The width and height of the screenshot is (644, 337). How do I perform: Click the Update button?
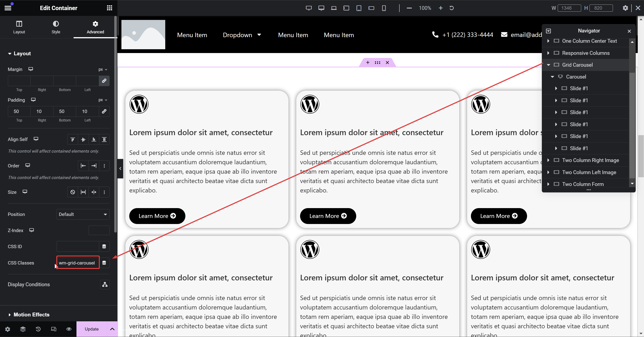(x=91, y=329)
